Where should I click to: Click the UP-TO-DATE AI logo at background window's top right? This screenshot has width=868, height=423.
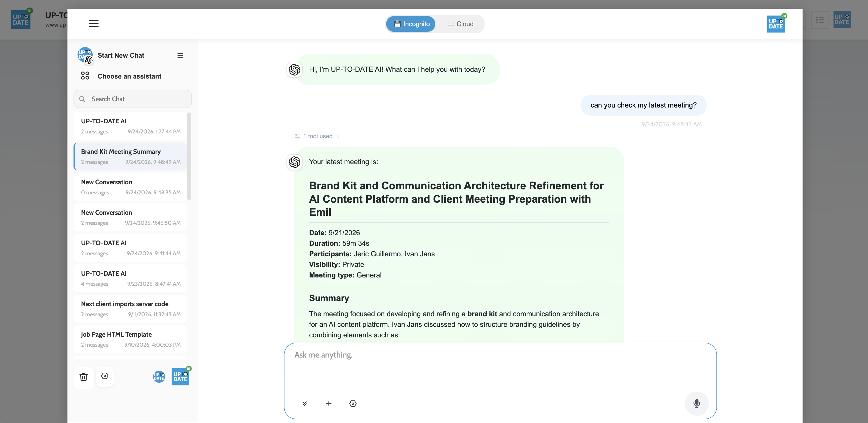click(842, 20)
